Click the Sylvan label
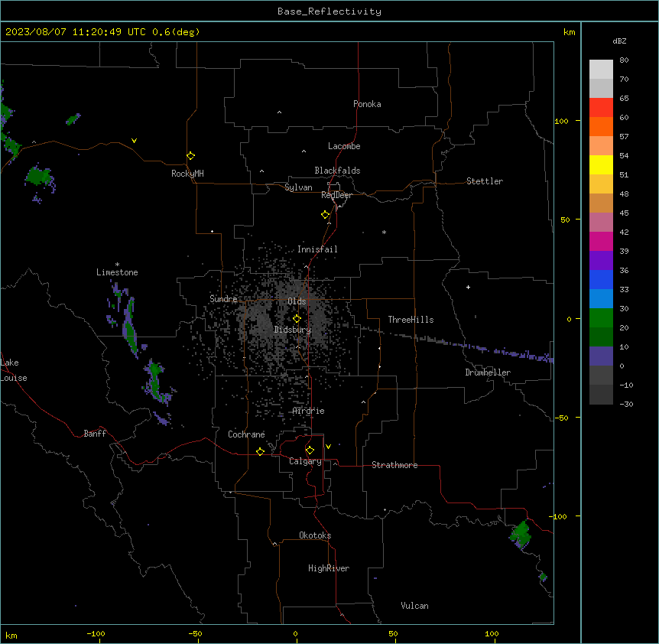This screenshot has height=644, width=659. tap(298, 187)
